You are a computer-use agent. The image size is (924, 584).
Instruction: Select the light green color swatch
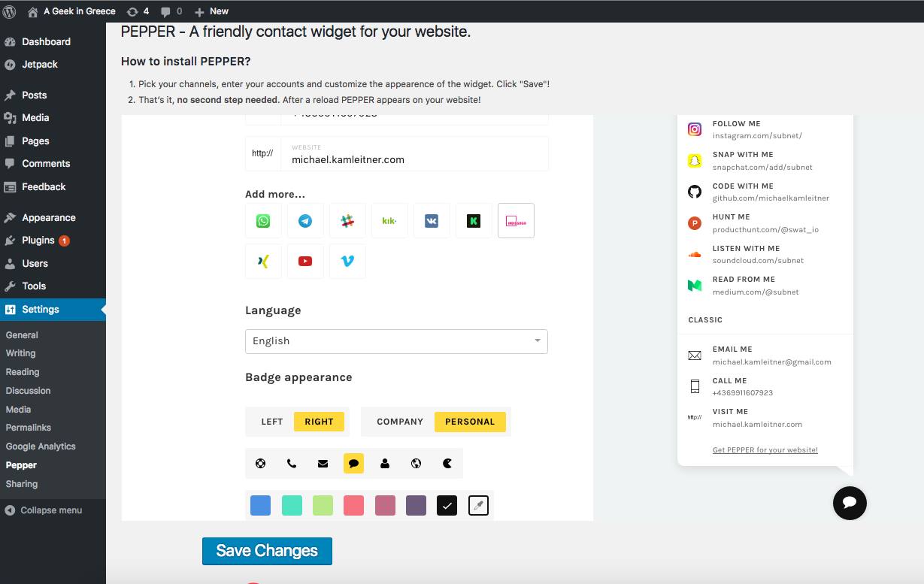tap(323, 506)
